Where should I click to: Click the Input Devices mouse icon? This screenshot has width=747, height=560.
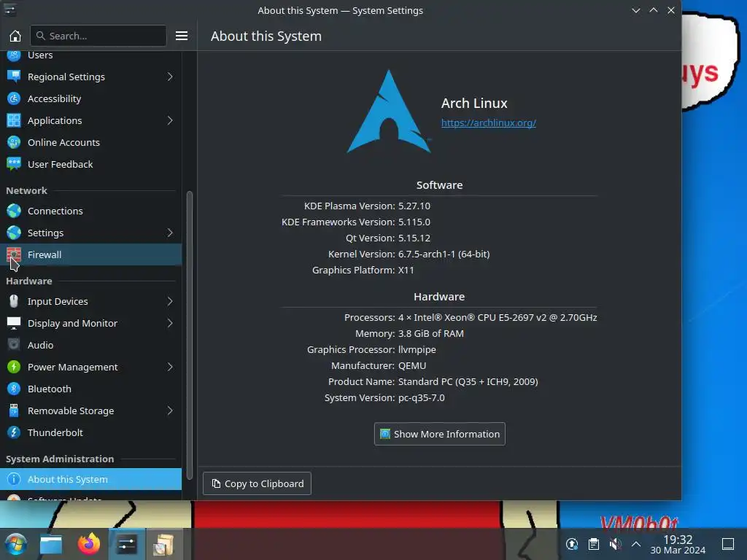pyautogui.click(x=14, y=301)
